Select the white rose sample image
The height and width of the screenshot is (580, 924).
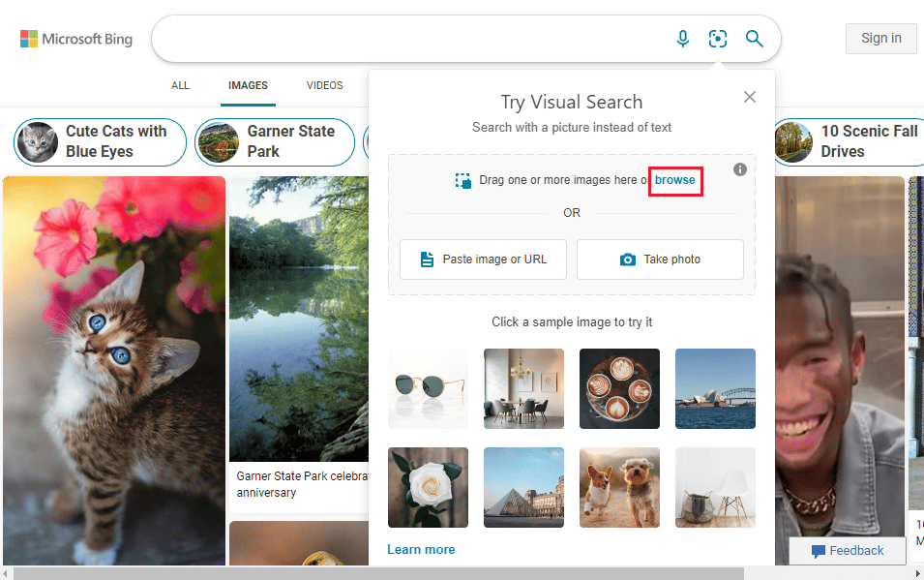pos(428,487)
